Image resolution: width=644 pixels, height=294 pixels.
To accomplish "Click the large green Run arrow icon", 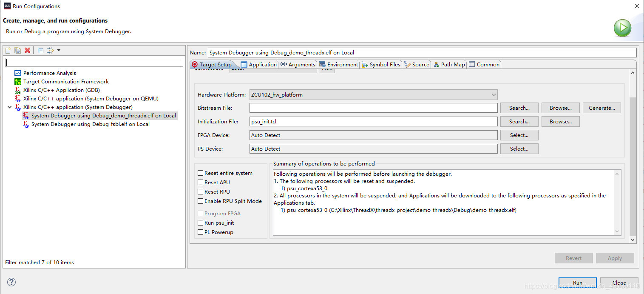I will [622, 28].
